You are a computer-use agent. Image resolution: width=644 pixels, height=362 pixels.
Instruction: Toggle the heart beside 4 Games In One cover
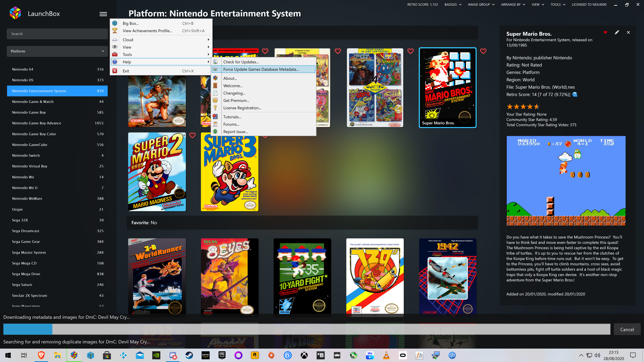click(338, 51)
